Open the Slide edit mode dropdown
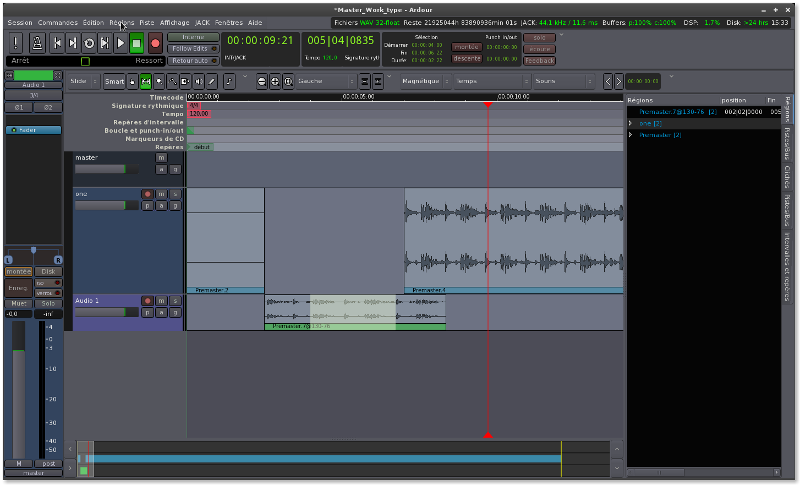This screenshot has height=485, width=800. pyautogui.click(x=83, y=81)
